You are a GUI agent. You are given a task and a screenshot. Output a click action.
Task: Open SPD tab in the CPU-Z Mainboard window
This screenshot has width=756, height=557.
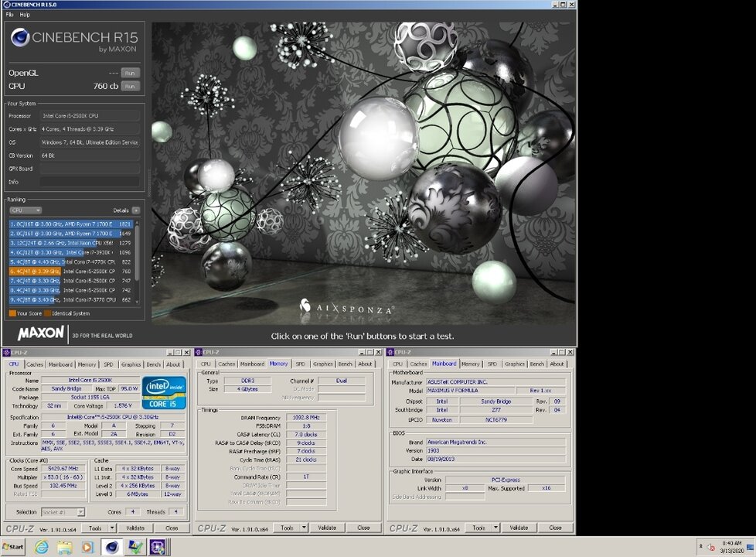(492, 364)
